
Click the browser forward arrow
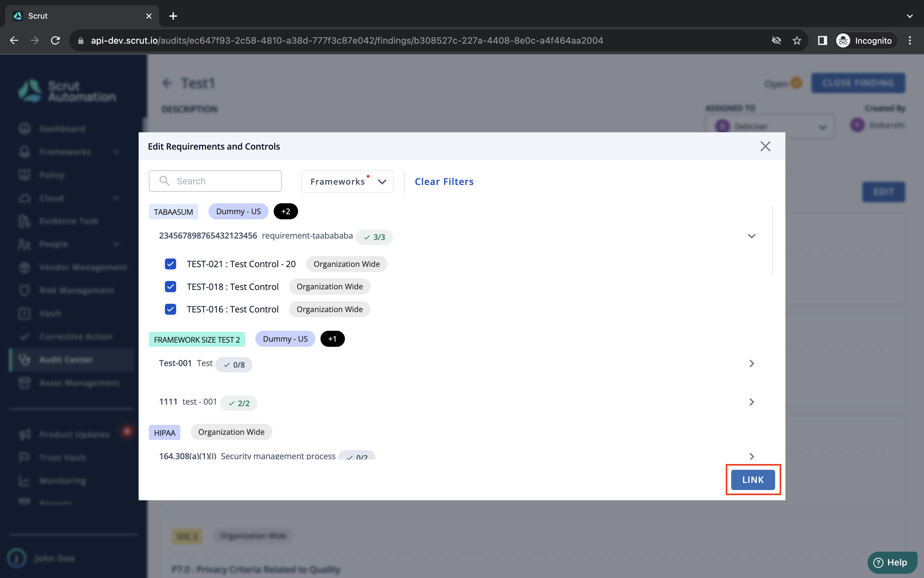[x=35, y=40]
